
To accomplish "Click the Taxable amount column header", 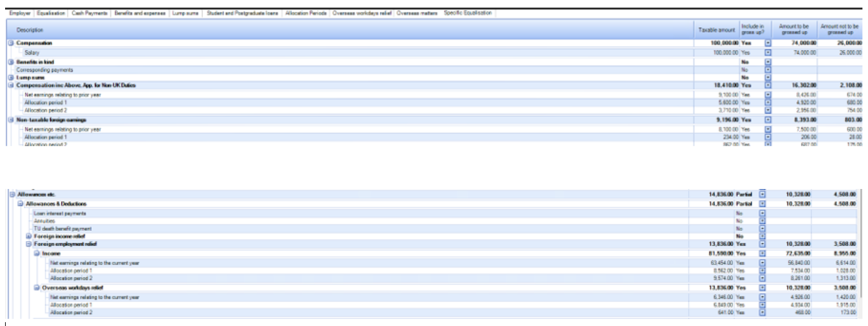I will pyautogui.click(x=716, y=29).
